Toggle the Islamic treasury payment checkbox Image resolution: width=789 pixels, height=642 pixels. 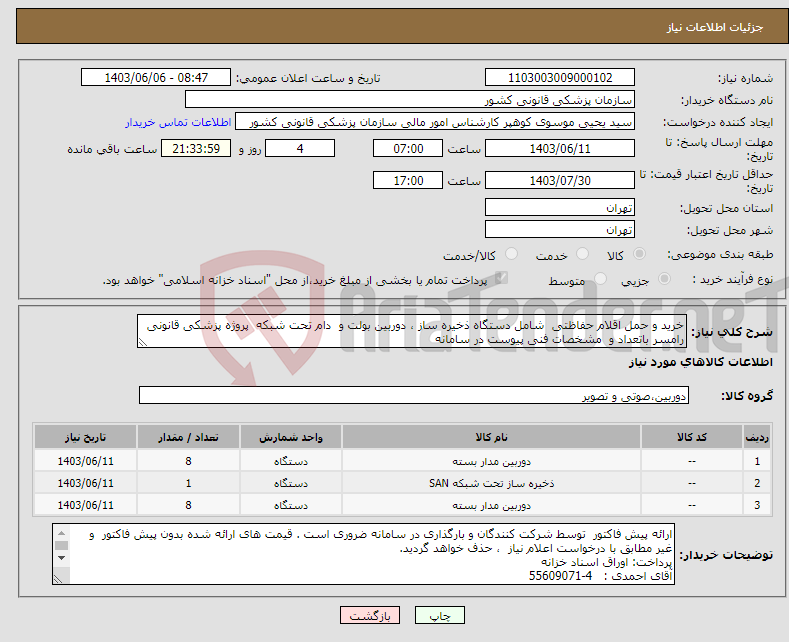click(x=501, y=278)
